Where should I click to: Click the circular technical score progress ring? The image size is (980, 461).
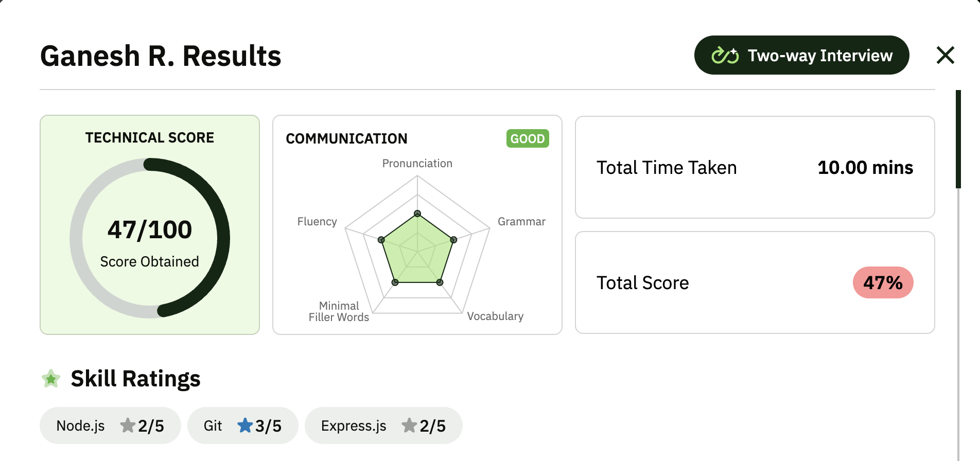click(x=150, y=238)
